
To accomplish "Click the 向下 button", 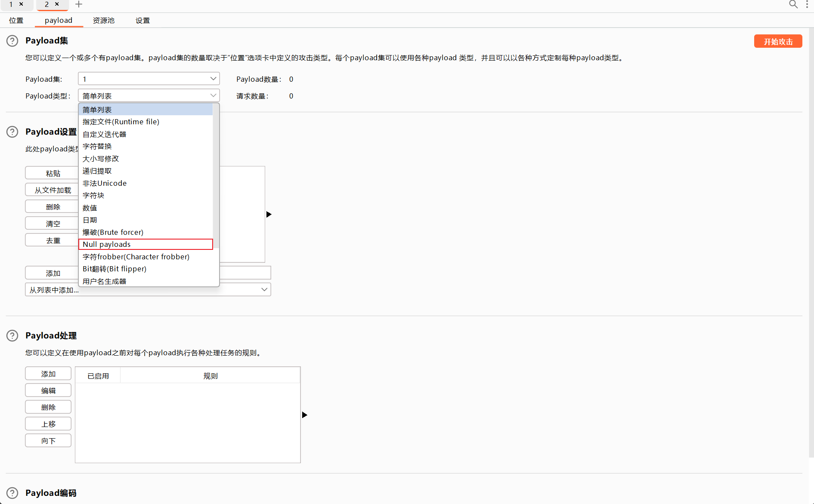I will 48,440.
